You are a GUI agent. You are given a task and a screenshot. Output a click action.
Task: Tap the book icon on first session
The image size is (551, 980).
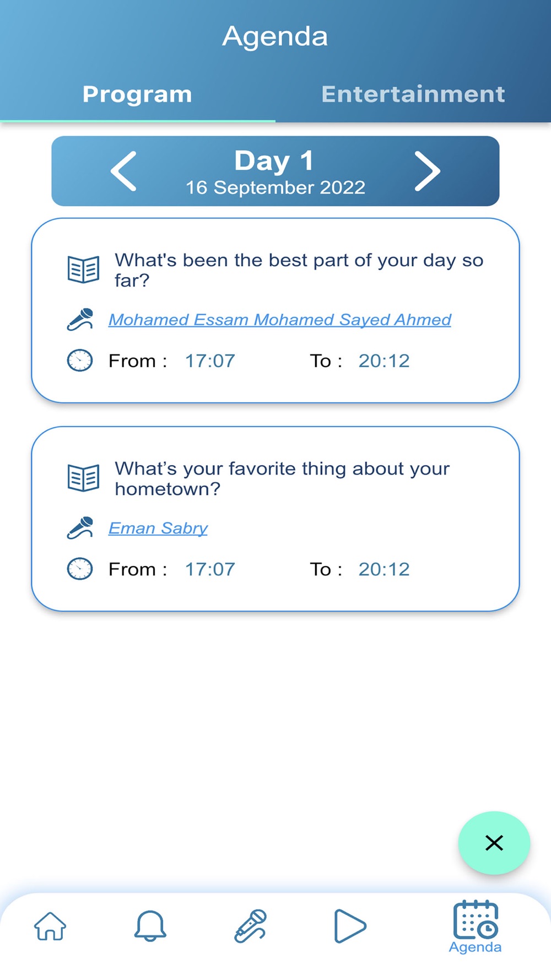[x=83, y=270]
